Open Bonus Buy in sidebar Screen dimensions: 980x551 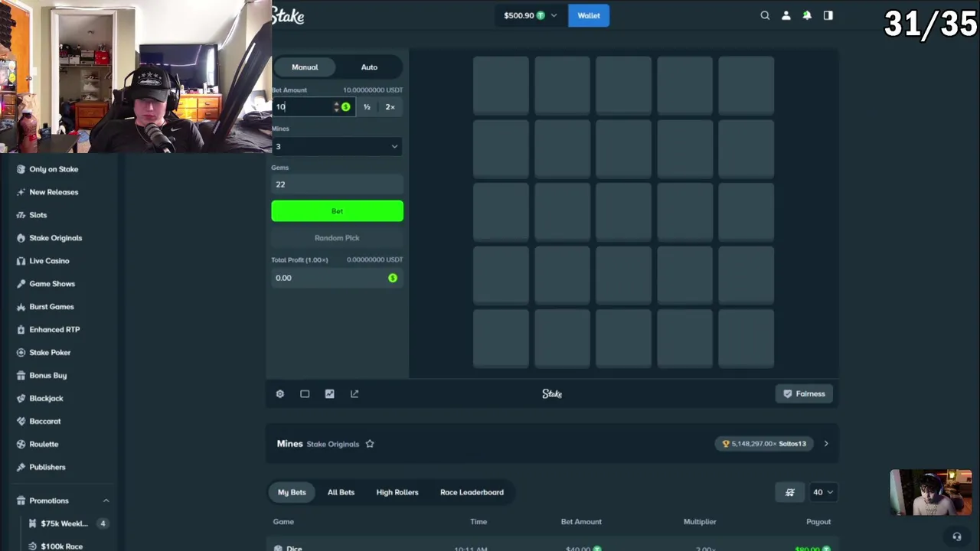47,376
